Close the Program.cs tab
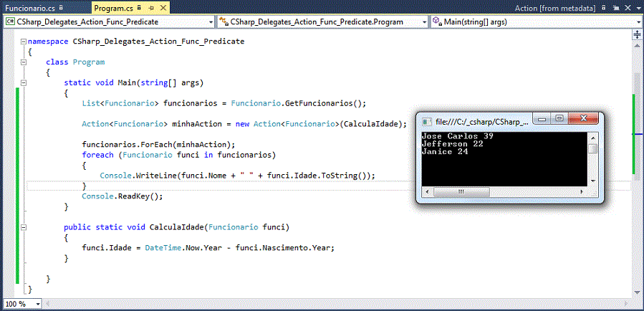Image resolution: width=644 pixels, height=311 pixels. [162, 8]
